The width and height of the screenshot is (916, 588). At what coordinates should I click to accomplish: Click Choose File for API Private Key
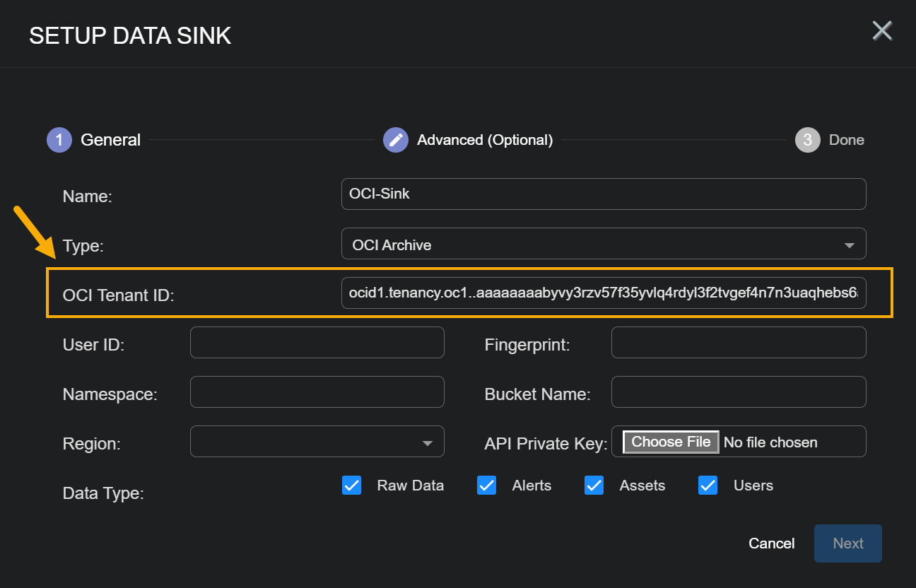pos(671,442)
